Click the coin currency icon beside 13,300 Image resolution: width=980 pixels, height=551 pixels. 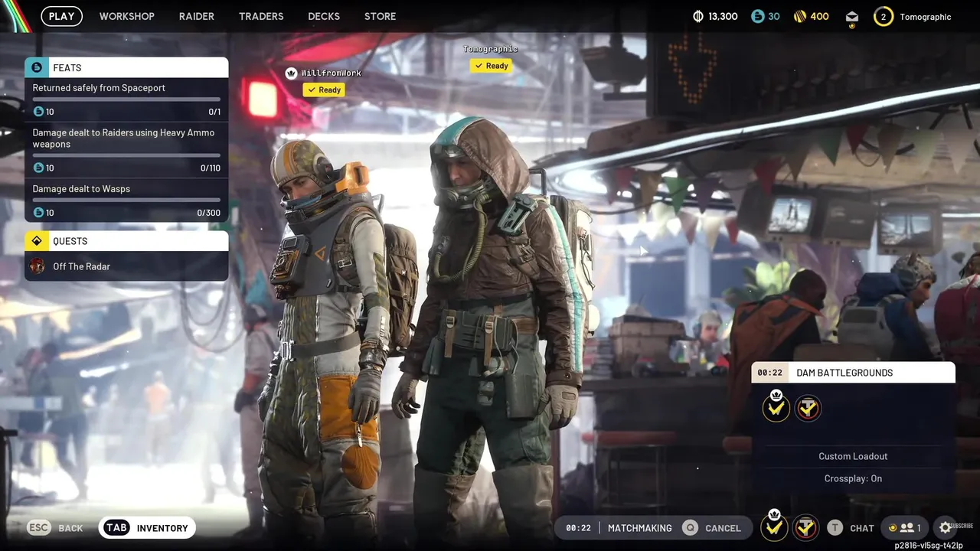coord(697,16)
